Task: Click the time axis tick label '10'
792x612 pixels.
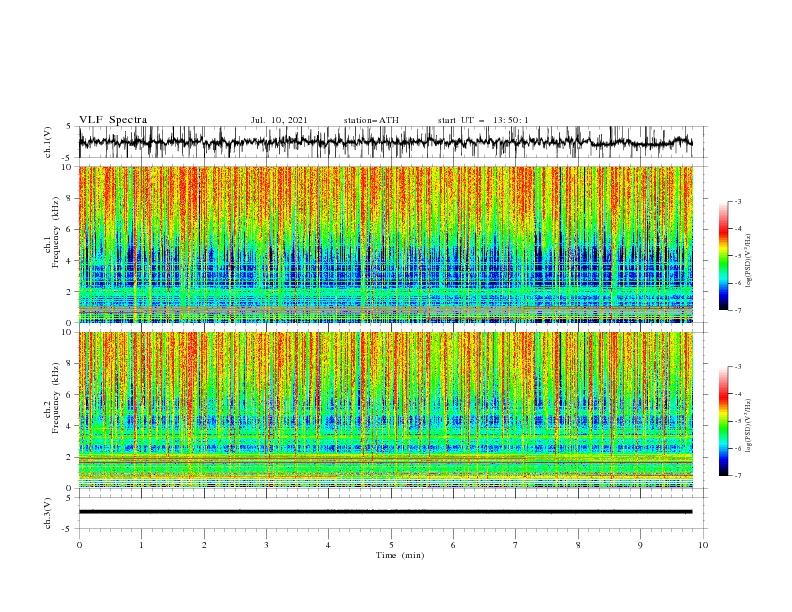Action: pos(703,545)
